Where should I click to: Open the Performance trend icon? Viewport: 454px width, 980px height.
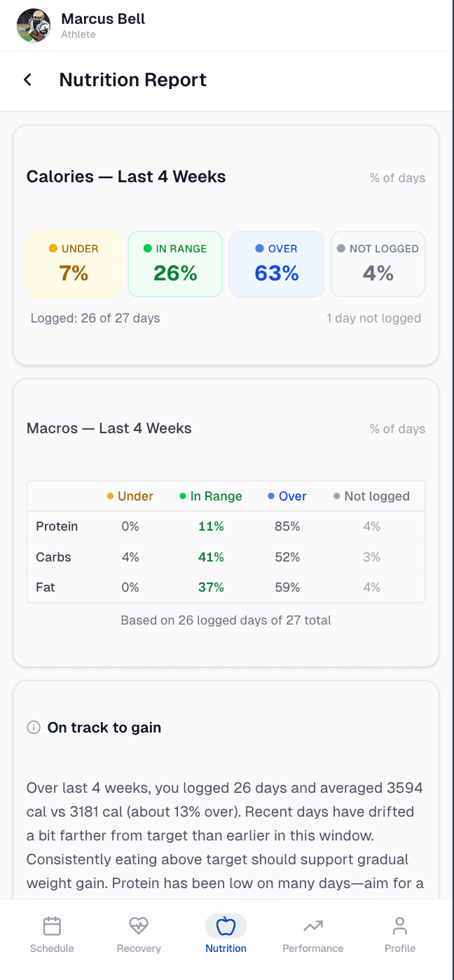pyautogui.click(x=312, y=925)
